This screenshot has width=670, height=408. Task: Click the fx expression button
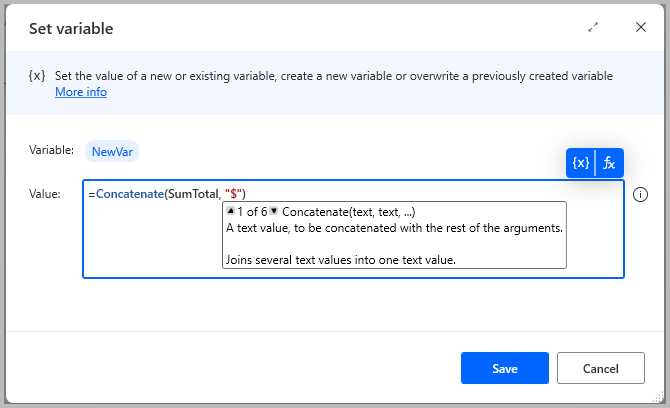tap(609, 163)
